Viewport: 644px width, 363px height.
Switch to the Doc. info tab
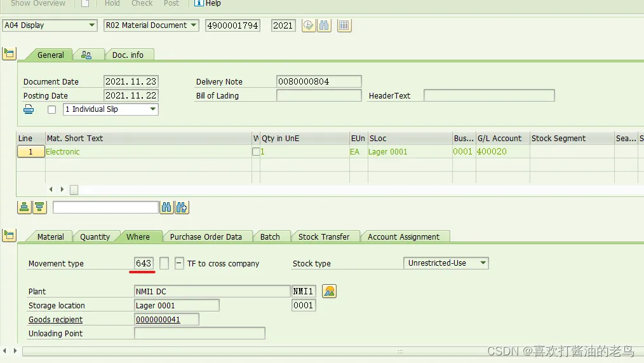coord(128,55)
